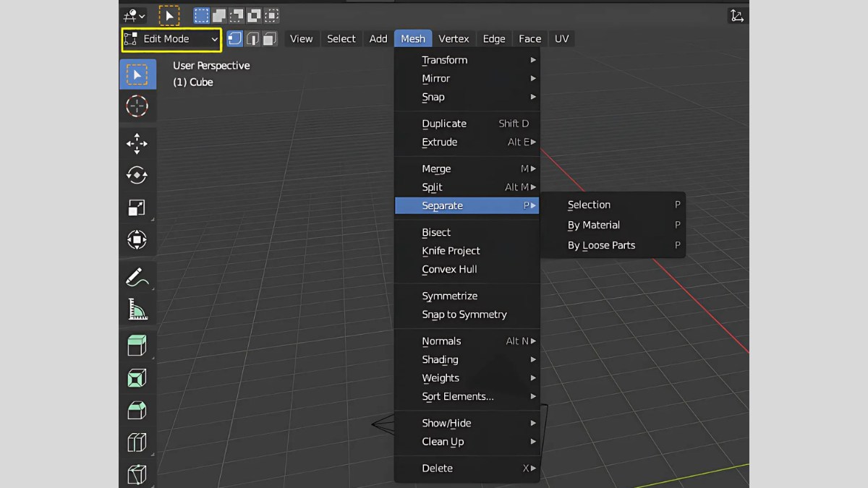Viewport: 868px width, 488px height.
Task: Select the Annotate pencil tool
Action: click(x=137, y=278)
